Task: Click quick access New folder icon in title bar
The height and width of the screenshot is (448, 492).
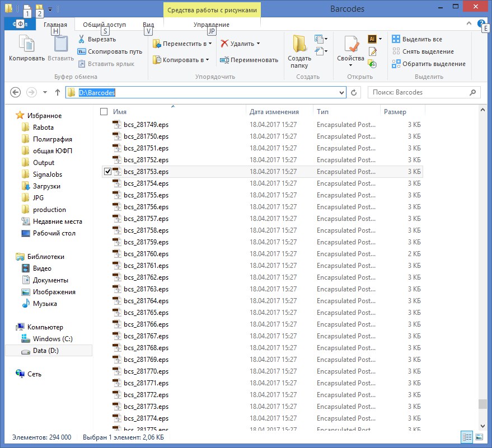Action: (39, 9)
